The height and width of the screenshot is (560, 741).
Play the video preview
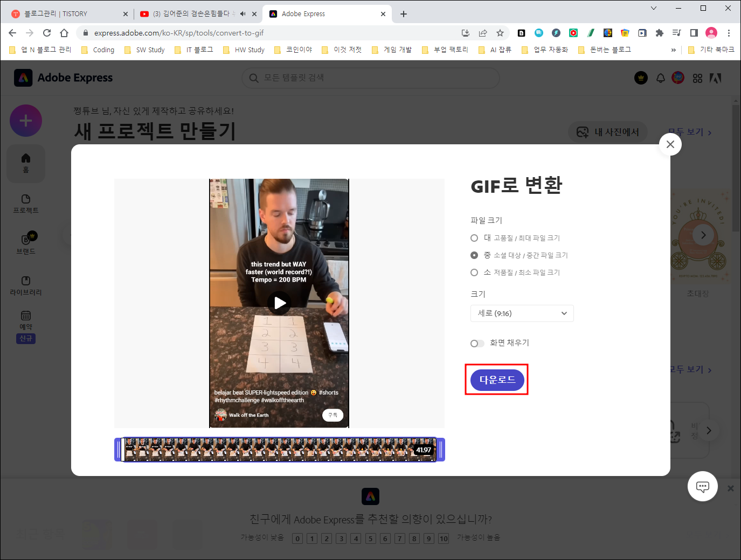pos(279,303)
